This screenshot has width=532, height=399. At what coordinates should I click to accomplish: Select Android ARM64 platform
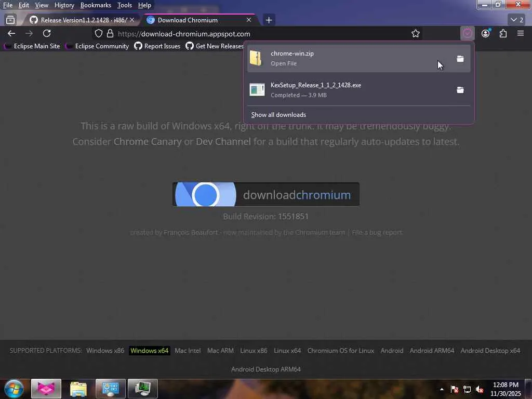(x=432, y=351)
